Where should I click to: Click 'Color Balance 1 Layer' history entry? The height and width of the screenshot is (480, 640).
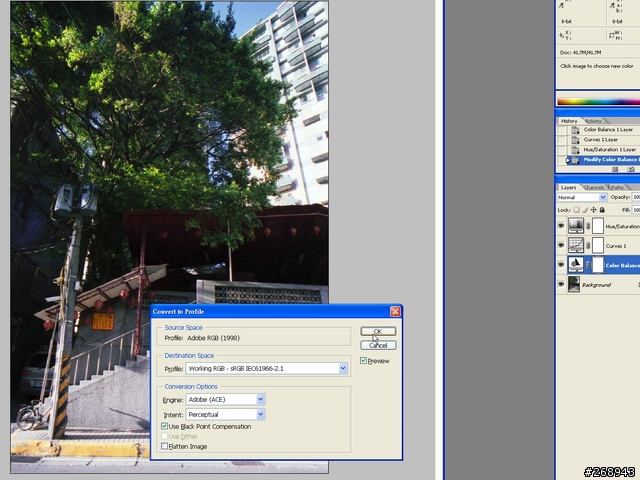click(x=608, y=129)
